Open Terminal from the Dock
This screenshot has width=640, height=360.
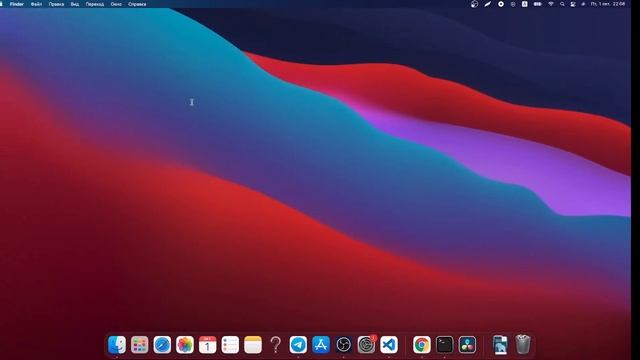pyautogui.click(x=444, y=345)
